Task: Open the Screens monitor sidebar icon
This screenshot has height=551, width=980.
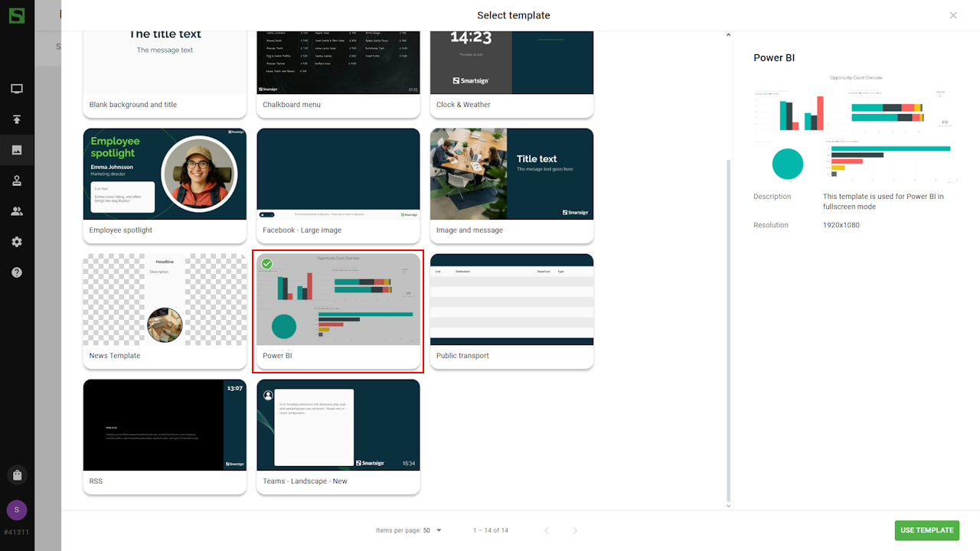Action: click(17, 89)
